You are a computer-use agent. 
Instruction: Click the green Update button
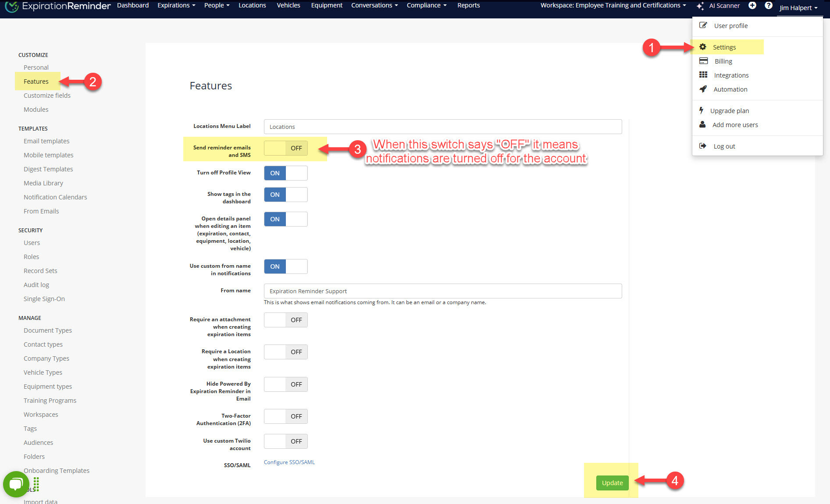[x=612, y=483]
